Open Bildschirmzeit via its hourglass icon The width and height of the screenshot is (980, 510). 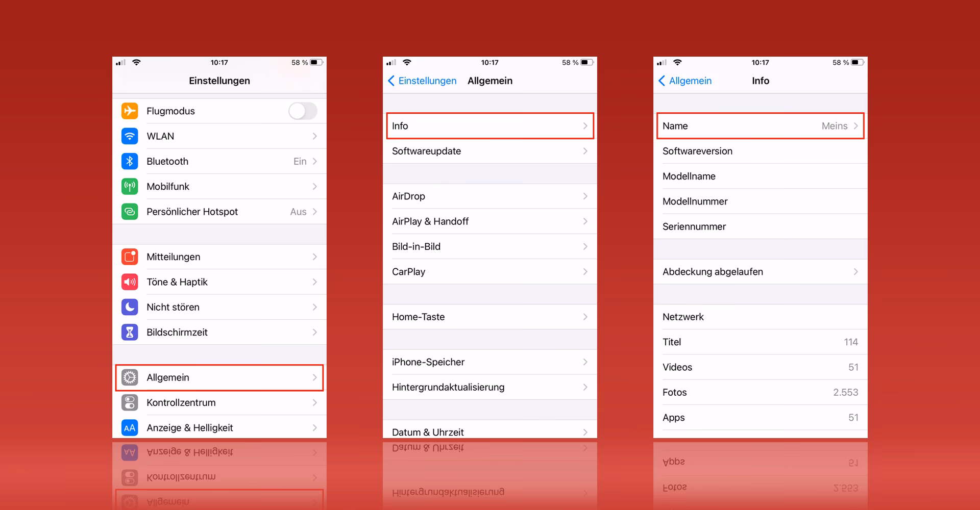tap(130, 332)
